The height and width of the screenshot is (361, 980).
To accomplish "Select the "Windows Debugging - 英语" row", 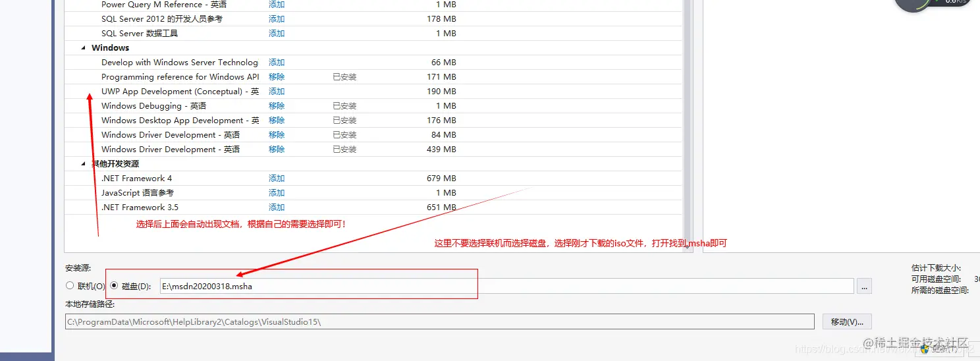I will (x=153, y=106).
